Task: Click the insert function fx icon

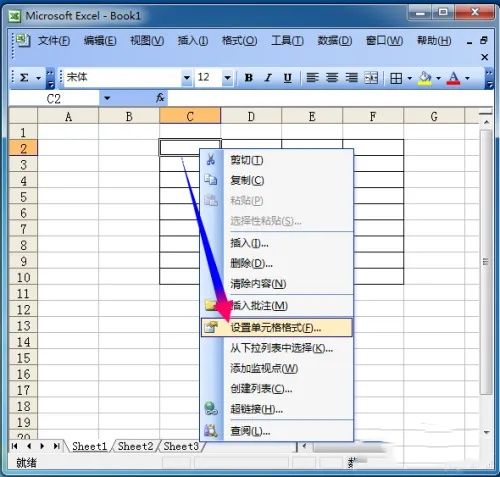Action: (x=160, y=98)
